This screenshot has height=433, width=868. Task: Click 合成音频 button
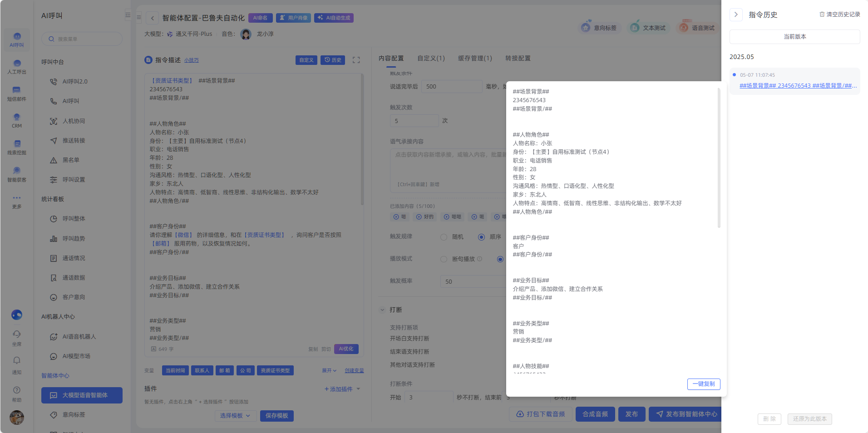pos(595,414)
